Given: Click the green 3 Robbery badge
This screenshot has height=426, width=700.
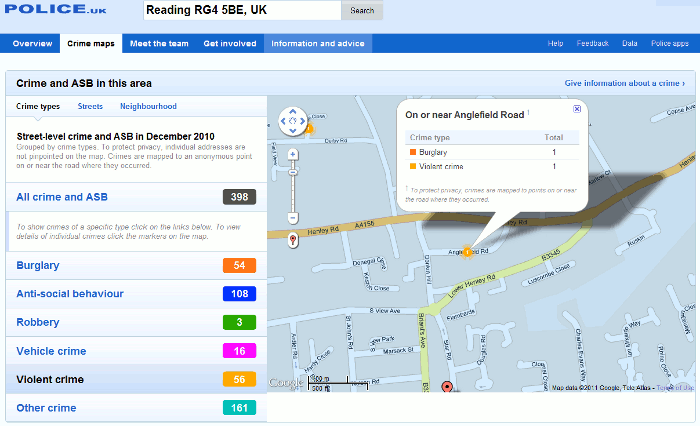Looking at the screenshot, I should [x=239, y=322].
